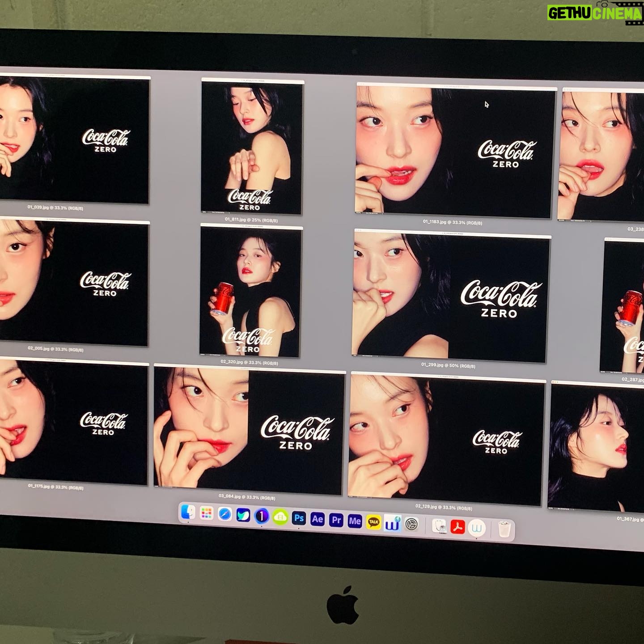Switch to Photoshop in the dock

pyautogui.click(x=299, y=518)
